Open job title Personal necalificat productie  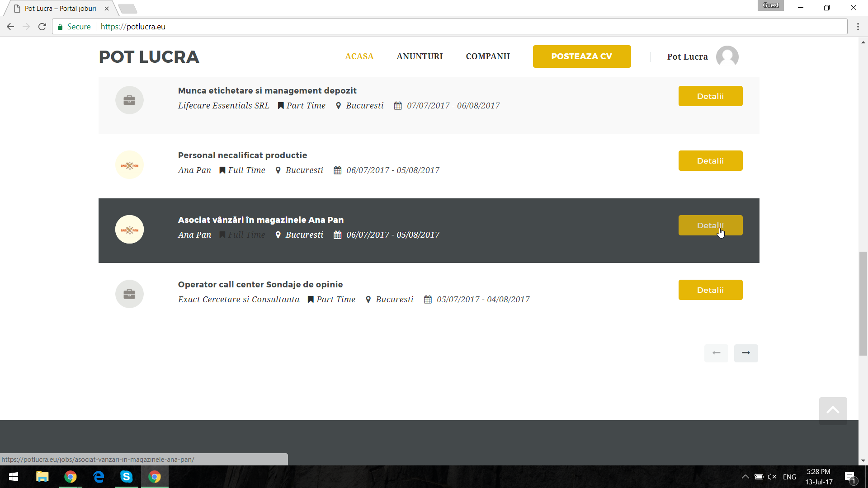(242, 155)
